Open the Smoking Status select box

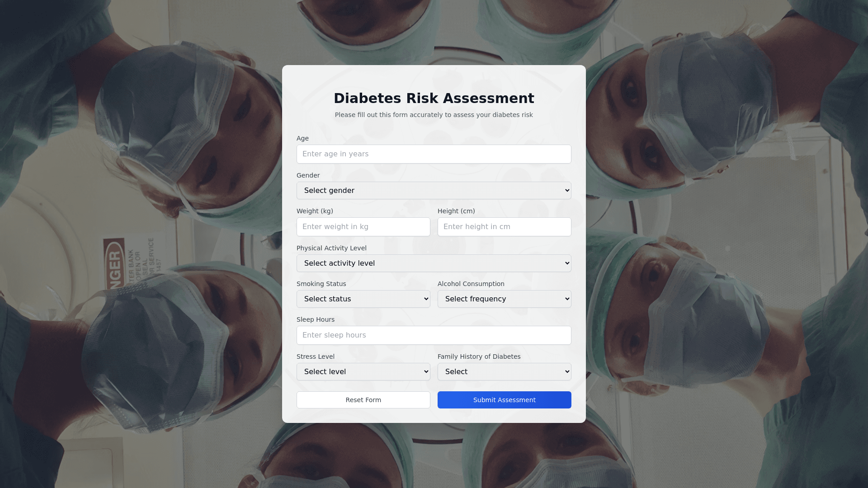[x=363, y=299]
